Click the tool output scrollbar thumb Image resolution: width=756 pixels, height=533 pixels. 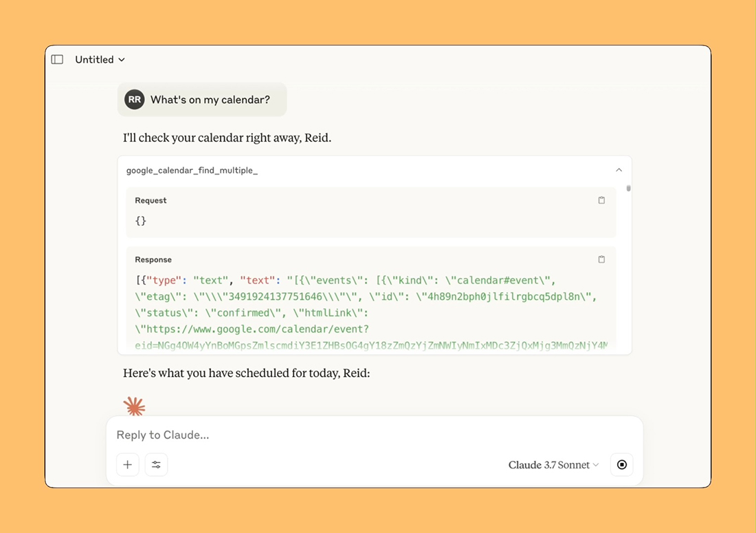(628, 188)
